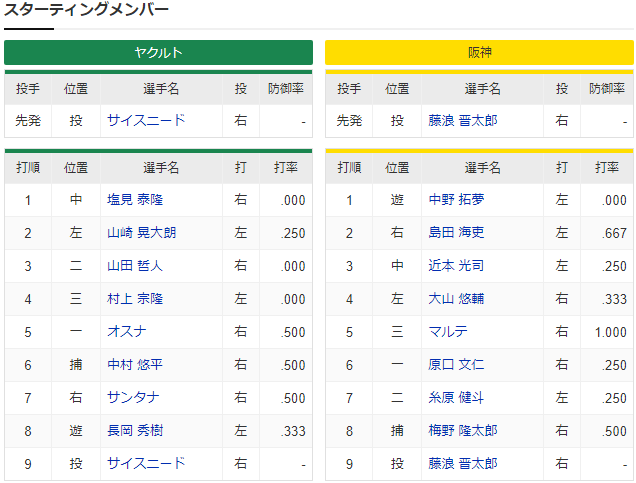Image resolution: width=636 pixels, height=483 pixels.
Task: Open starting pitcher サイスニード link in pitcher table
Action: [146, 120]
